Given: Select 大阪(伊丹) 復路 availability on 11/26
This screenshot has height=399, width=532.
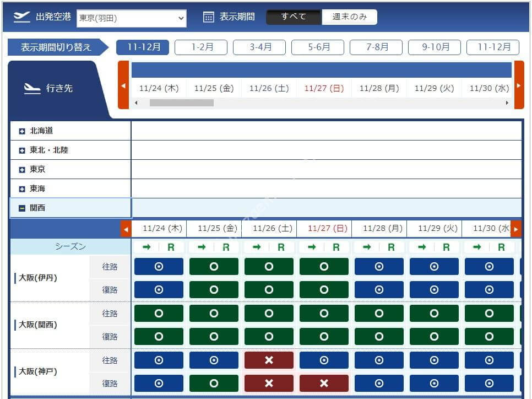Looking at the screenshot, I should [269, 290].
